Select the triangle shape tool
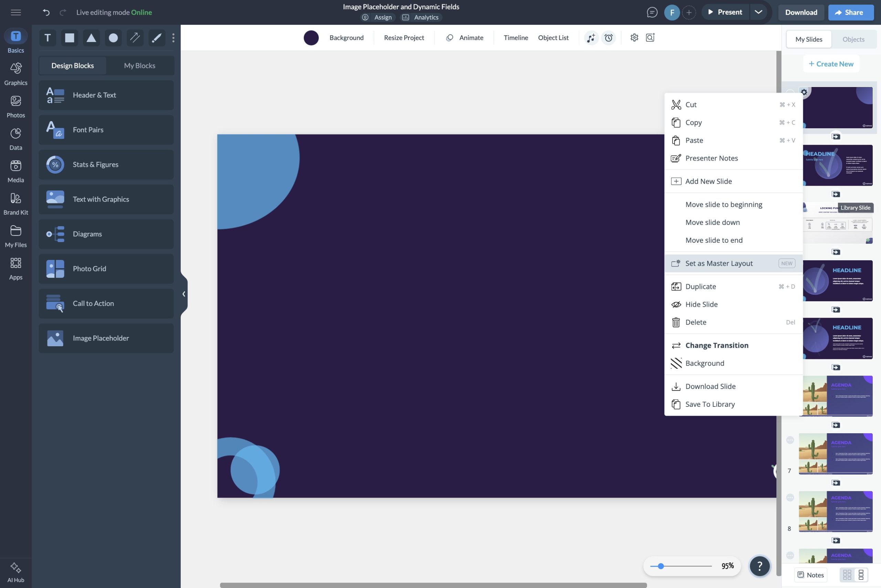881x588 pixels. pos(91,37)
